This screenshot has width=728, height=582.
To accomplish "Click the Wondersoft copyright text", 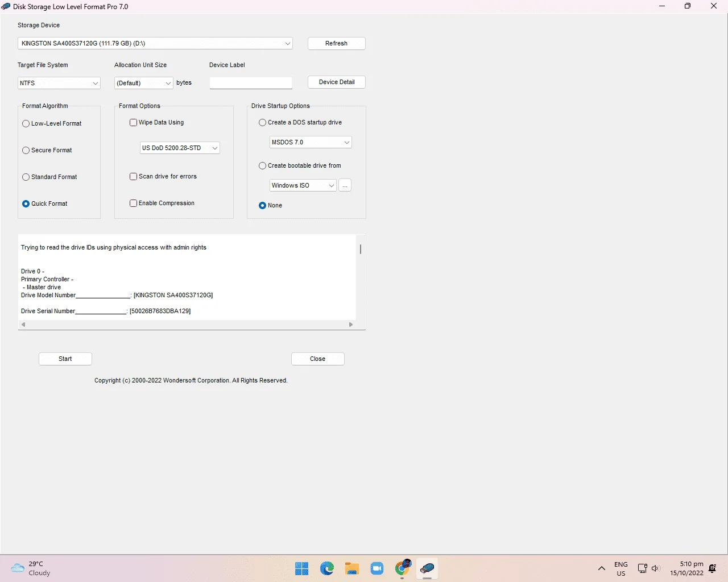I will [x=191, y=380].
